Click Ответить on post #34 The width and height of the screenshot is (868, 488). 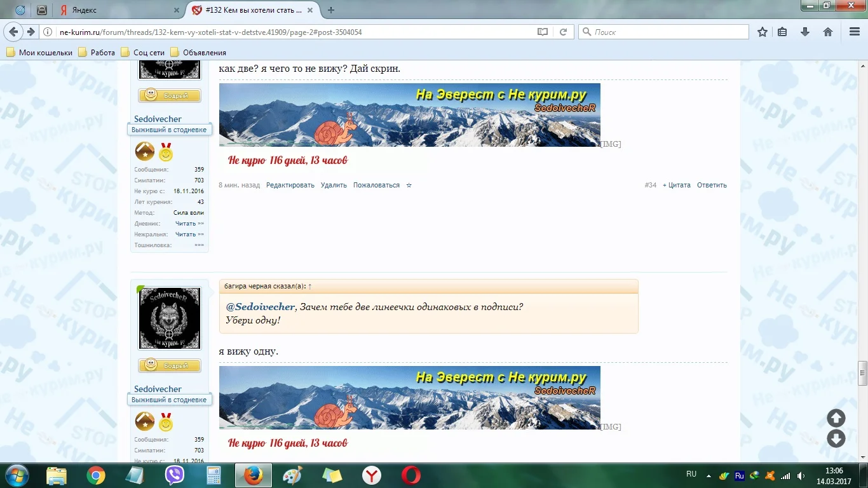click(x=712, y=186)
